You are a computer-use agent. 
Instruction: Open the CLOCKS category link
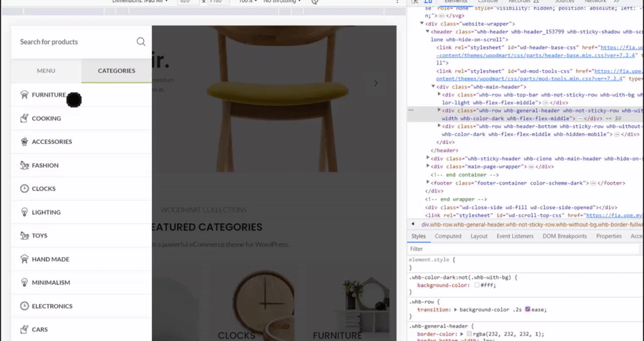[81, 189]
